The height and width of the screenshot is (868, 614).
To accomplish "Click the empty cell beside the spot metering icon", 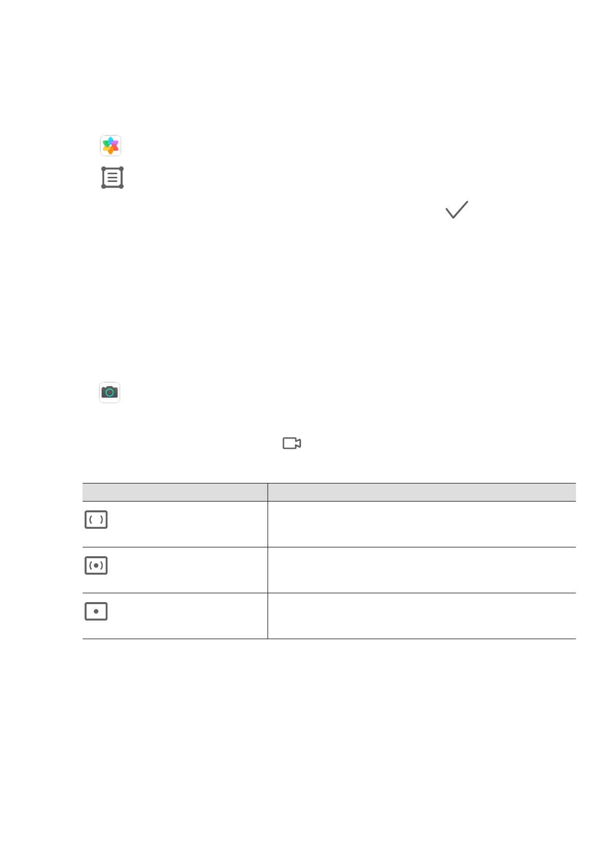I will tap(421, 616).
